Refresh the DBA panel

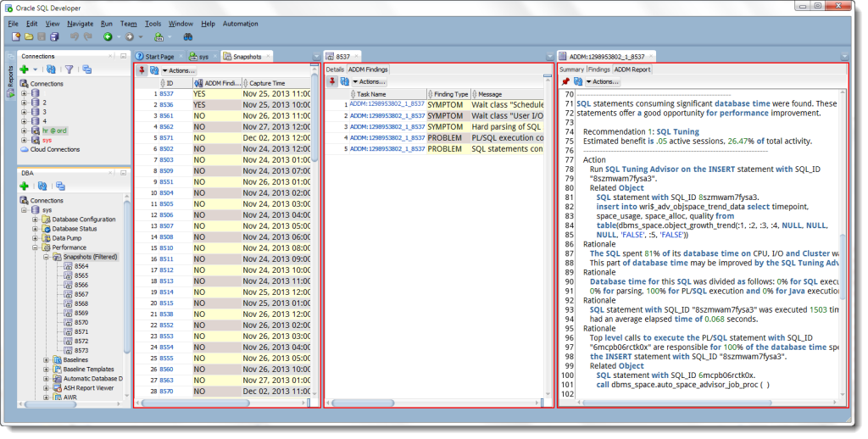coord(42,186)
